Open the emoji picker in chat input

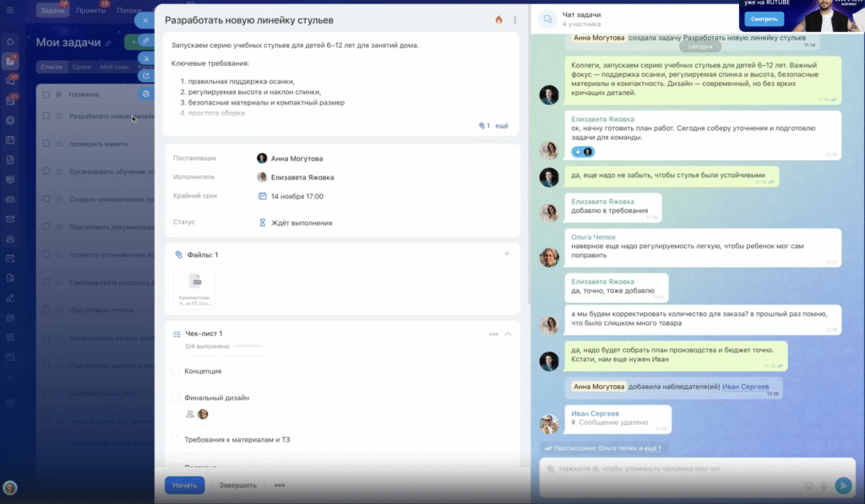tap(808, 485)
